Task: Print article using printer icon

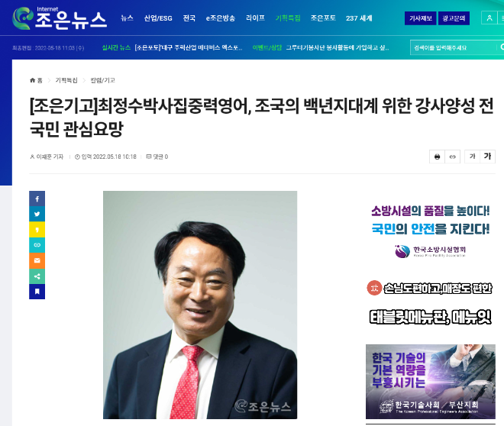Action: click(x=437, y=157)
